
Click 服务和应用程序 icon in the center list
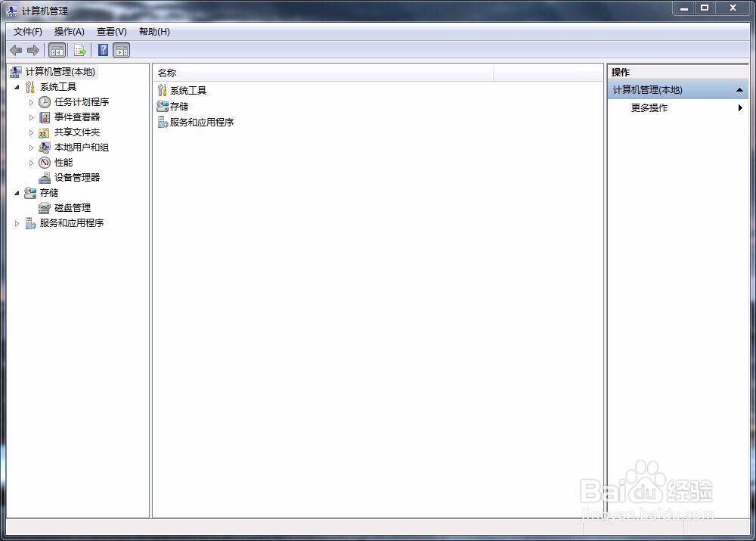pos(163,122)
